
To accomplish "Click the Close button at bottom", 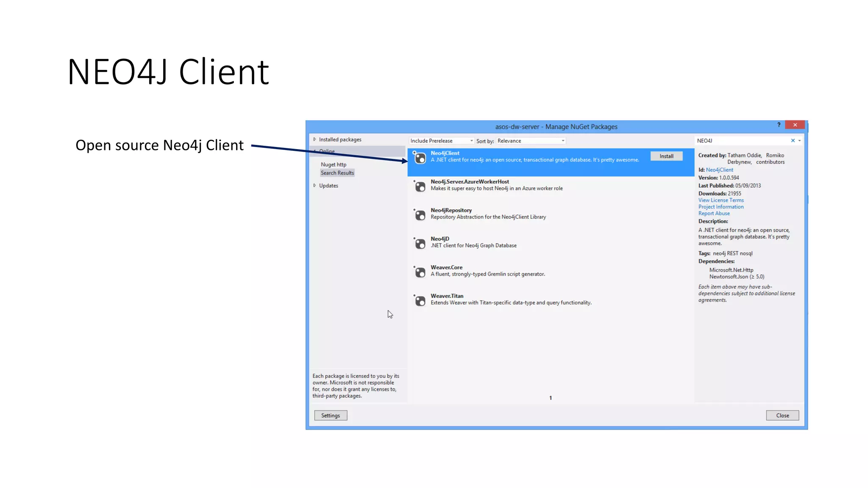I will (x=782, y=416).
